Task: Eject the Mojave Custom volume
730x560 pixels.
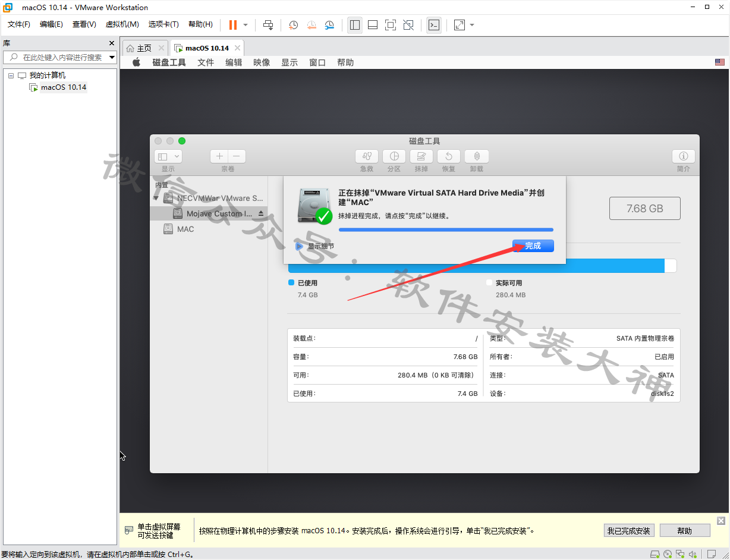Action: click(260, 213)
